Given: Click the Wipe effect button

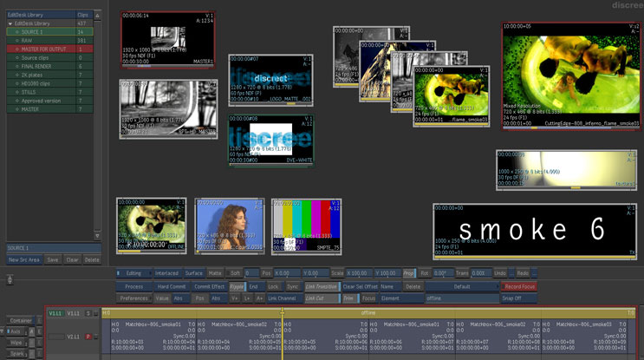Looking at the screenshot, I should pos(16,343).
